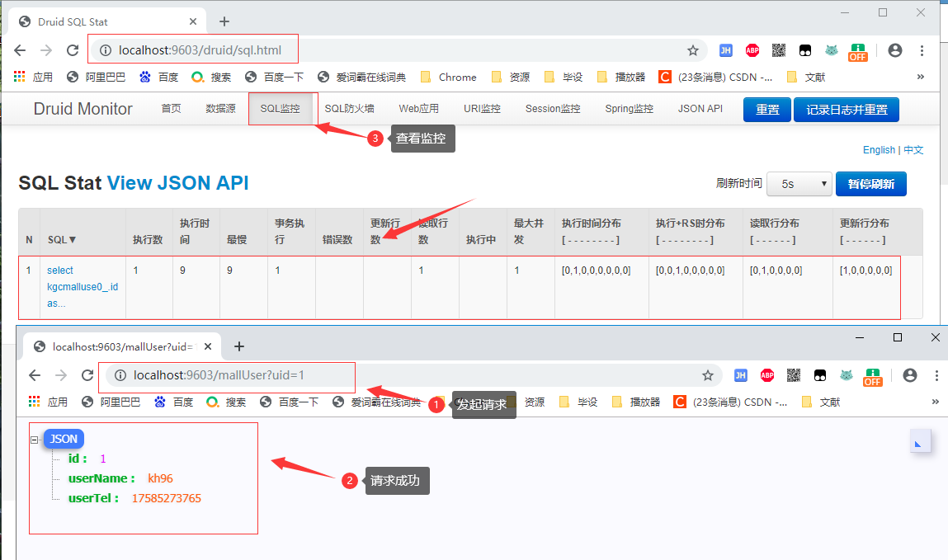Switch to the SQL防火墙 tab
The image size is (948, 560).
[349, 109]
